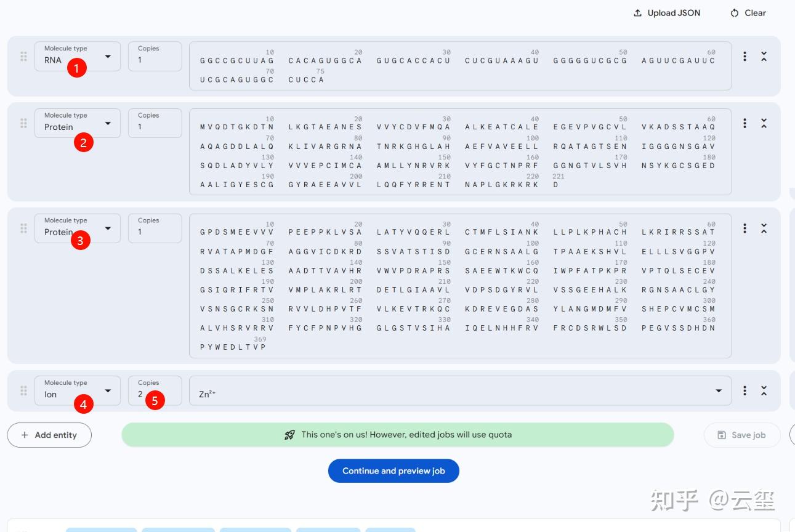Click the Copies field of the Ion entity
Screen dimensions: 795x532
[155, 390]
